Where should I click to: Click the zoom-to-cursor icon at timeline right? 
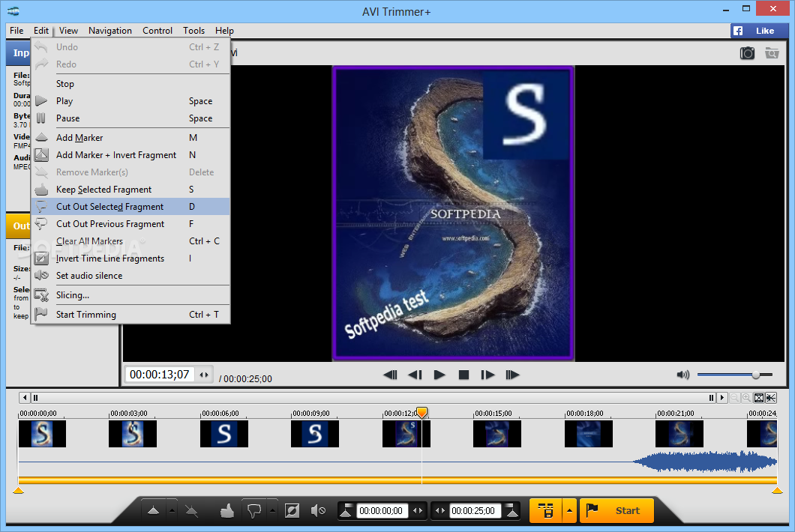(771, 398)
